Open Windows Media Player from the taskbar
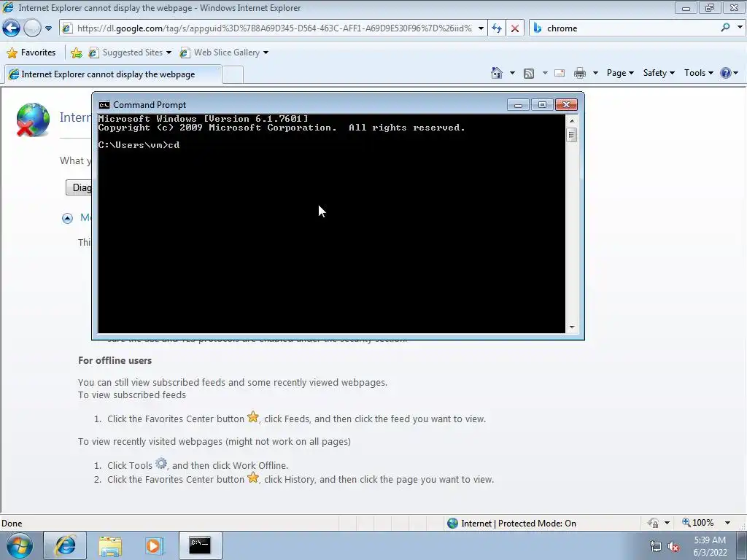 coord(153,545)
